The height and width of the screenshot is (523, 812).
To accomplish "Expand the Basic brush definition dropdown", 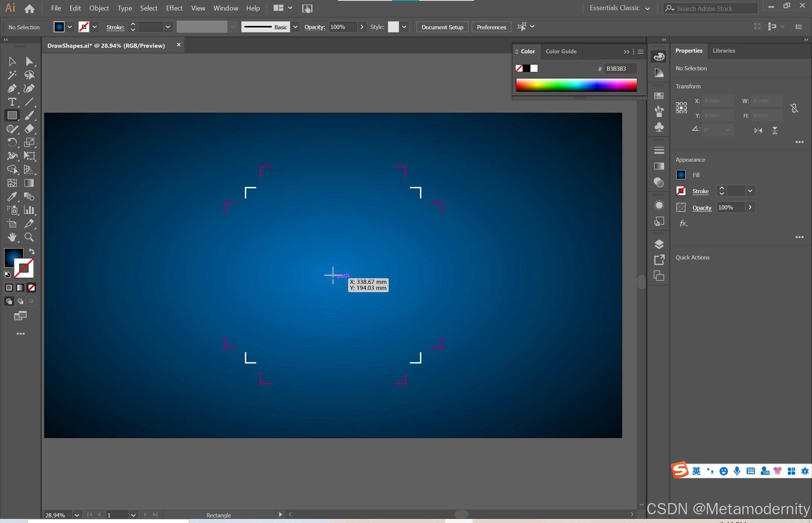I will pyautogui.click(x=295, y=27).
